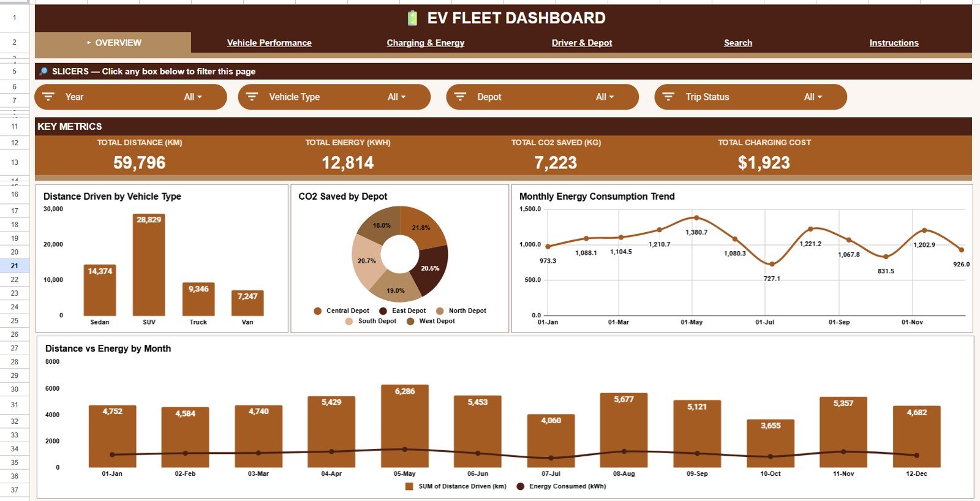Click the filter icon in the Year slicer
This screenshot has width=980, height=501.
[x=48, y=97]
